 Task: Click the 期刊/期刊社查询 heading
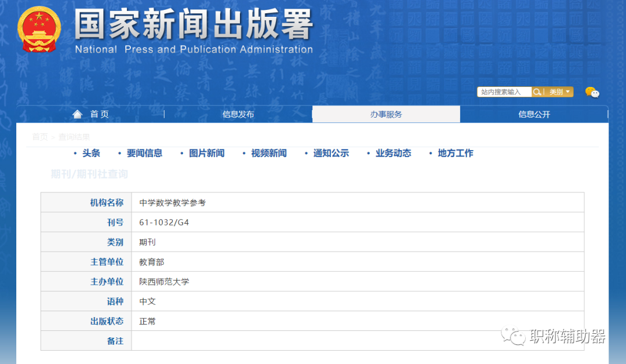89,174
